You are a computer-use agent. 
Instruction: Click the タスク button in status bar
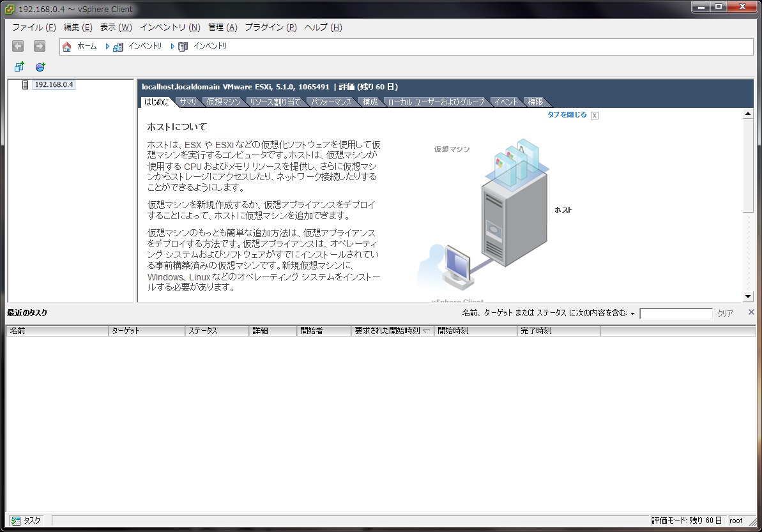pyautogui.click(x=27, y=521)
